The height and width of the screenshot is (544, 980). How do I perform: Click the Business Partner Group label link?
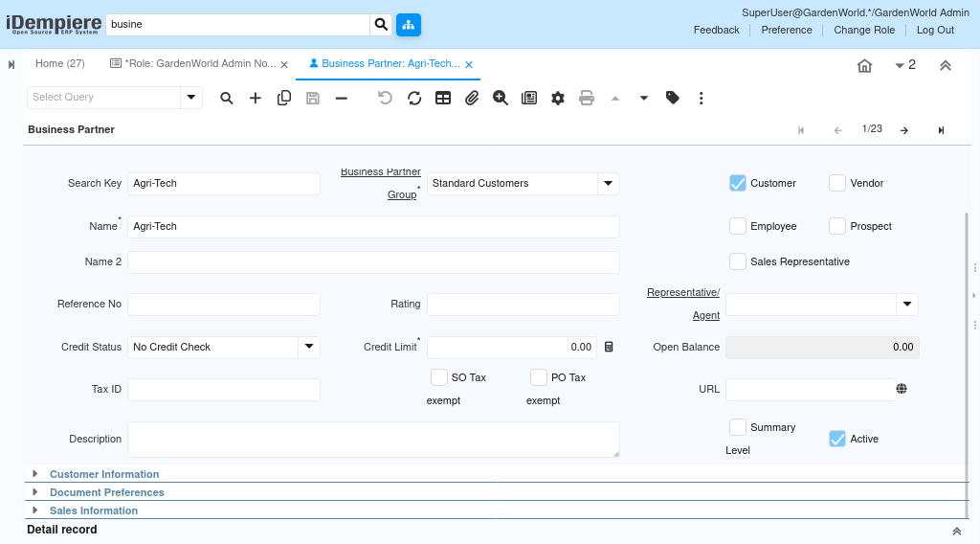pyautogui.click(x=381, y=183)
